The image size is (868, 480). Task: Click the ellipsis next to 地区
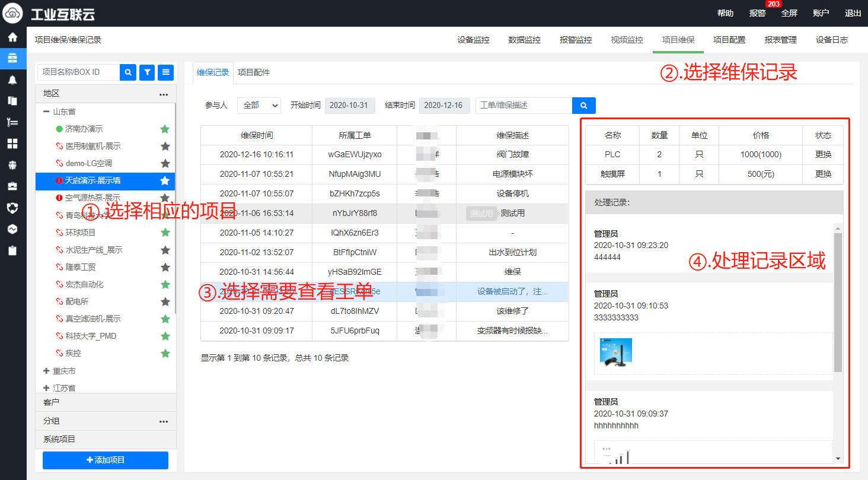click(x=164, y=94)
